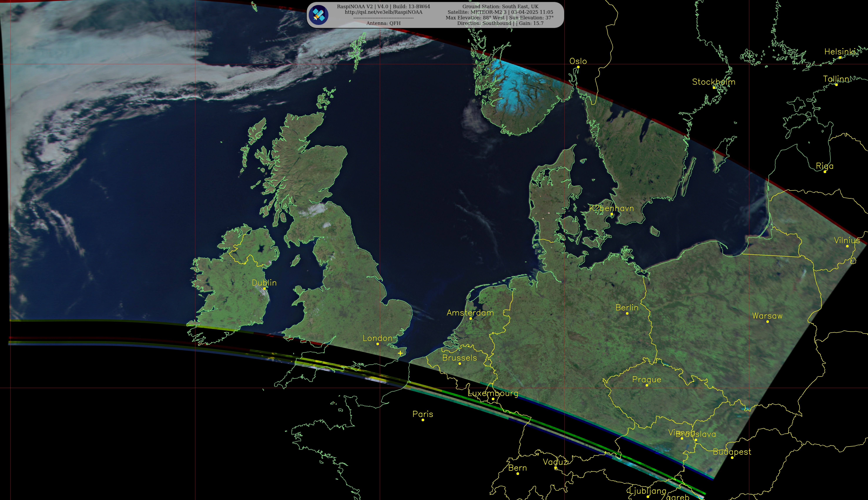Click the Amsterdam city label
The width and height of the screenshot is (868, 500).
(x=470, y=313)
